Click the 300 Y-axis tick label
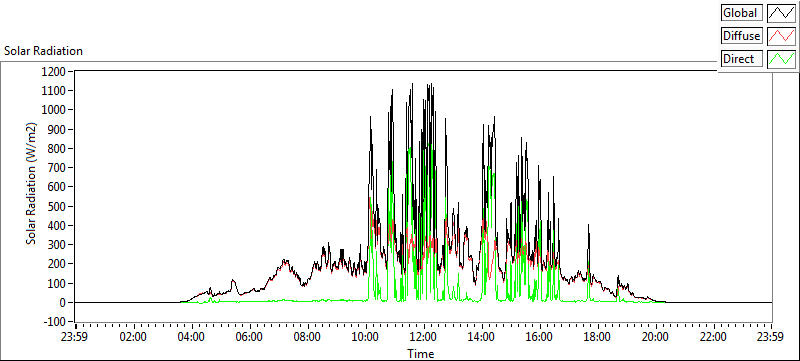800x361 pixels. pos(58,245)
